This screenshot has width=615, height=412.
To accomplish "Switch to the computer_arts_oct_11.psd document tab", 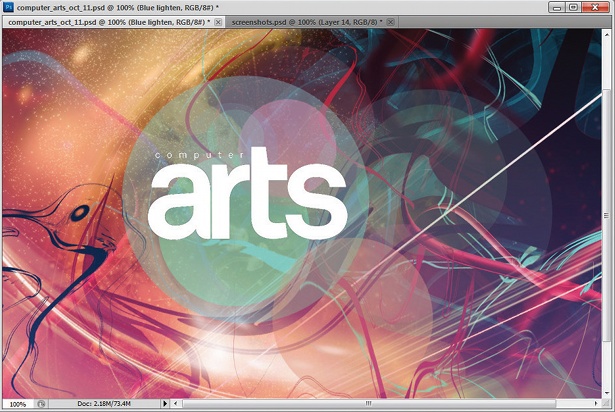I will click(x=109, y=22).
